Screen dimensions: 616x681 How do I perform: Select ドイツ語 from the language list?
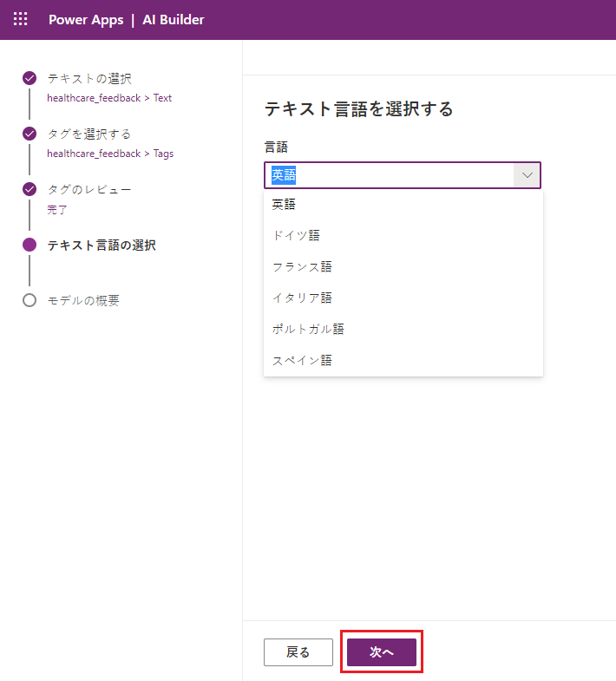tap(297, 236)
